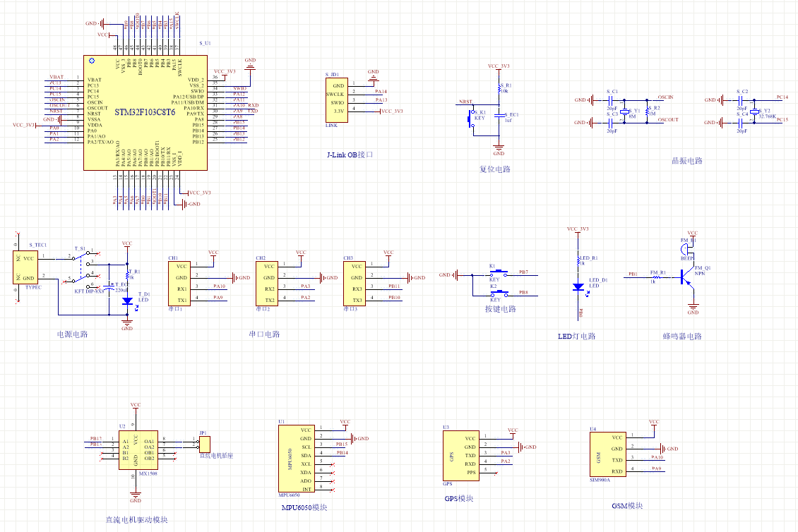
Task: Click the 直流电机驱动模块 caption
Action: tap(136, 520)
